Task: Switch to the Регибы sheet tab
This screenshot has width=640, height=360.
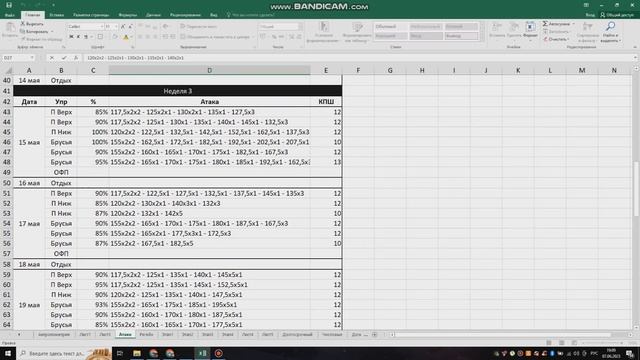Action: [146, 334]
